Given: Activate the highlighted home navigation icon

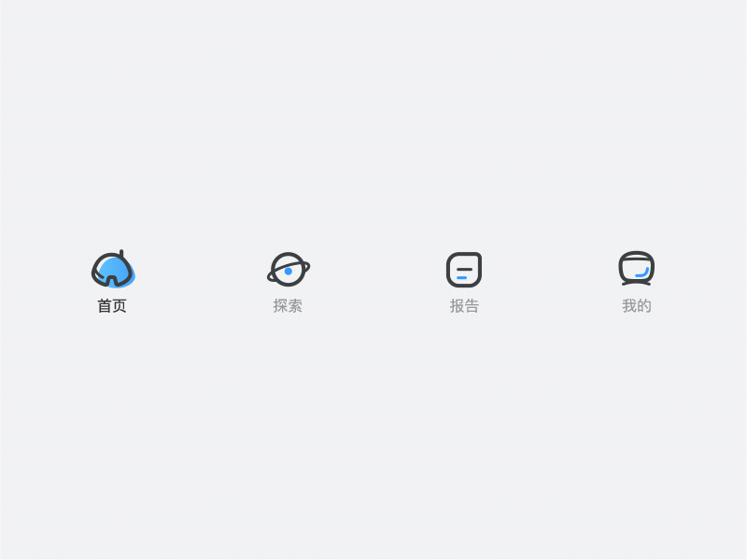Looking at the screenshot, I should coord(113,269).
